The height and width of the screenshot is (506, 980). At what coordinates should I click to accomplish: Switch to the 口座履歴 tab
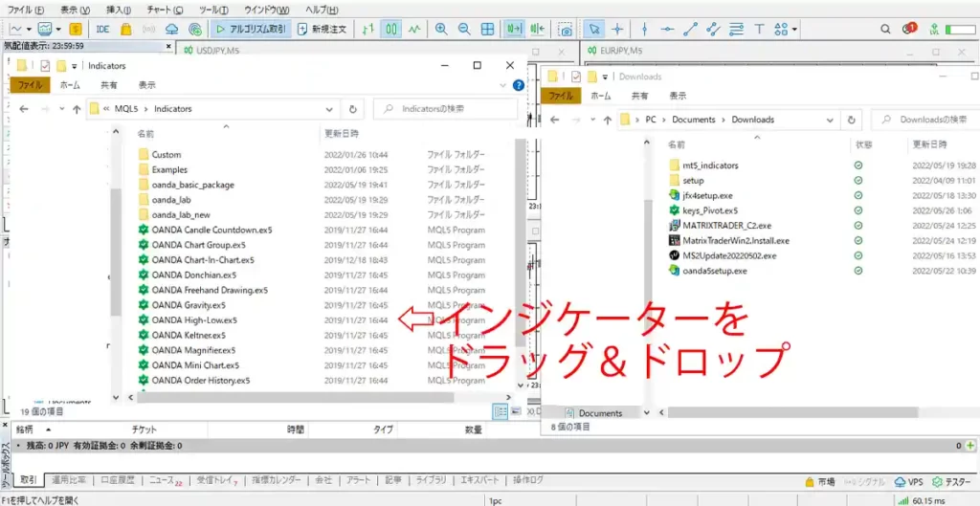118,480
